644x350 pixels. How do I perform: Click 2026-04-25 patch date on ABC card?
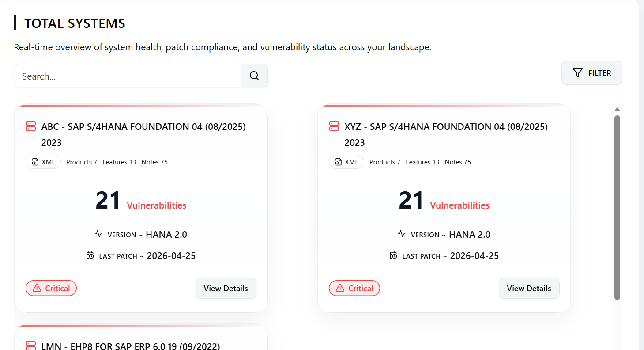click(x=171, y=255)
